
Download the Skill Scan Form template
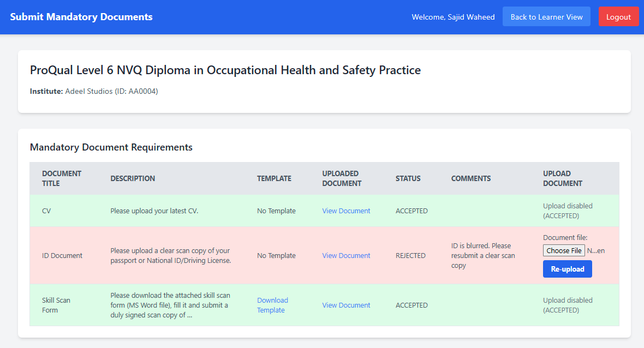click(272, 305)
